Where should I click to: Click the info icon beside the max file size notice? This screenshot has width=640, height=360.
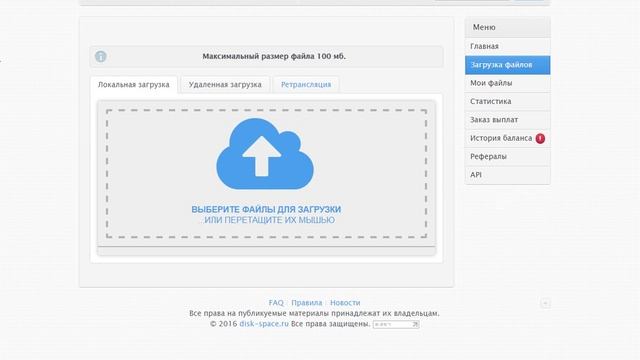click(x=101, y=56)
